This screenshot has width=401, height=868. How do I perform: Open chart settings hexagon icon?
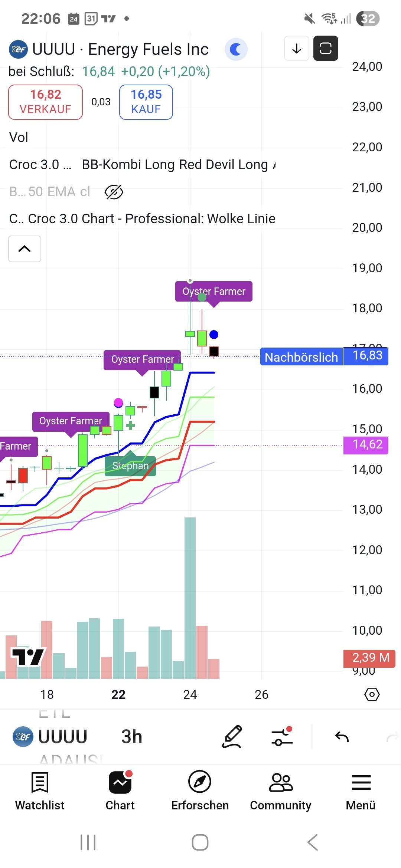(x=372, y=694)
